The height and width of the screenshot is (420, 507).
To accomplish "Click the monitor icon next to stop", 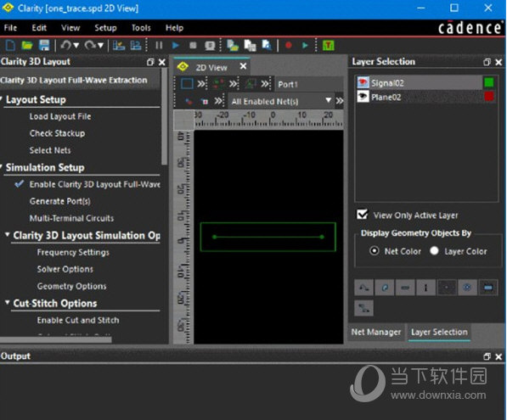I will pos(210,46).
